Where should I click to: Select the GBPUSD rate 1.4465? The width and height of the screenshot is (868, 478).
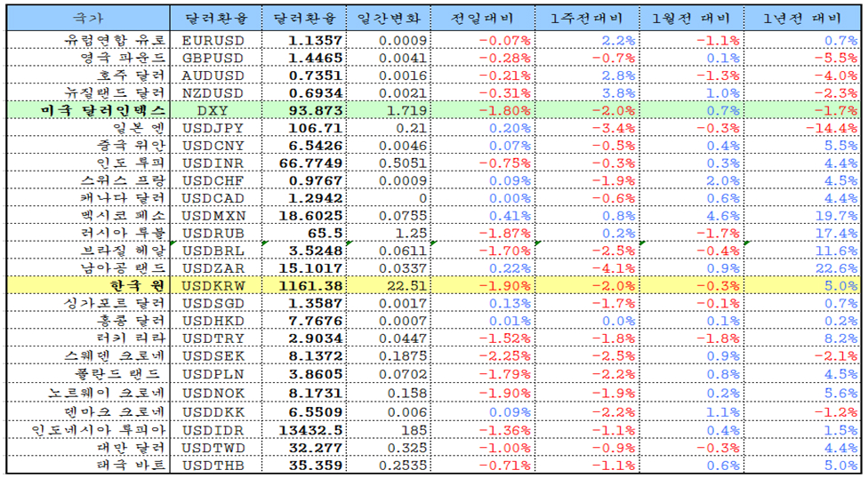(x=317, y=58)
